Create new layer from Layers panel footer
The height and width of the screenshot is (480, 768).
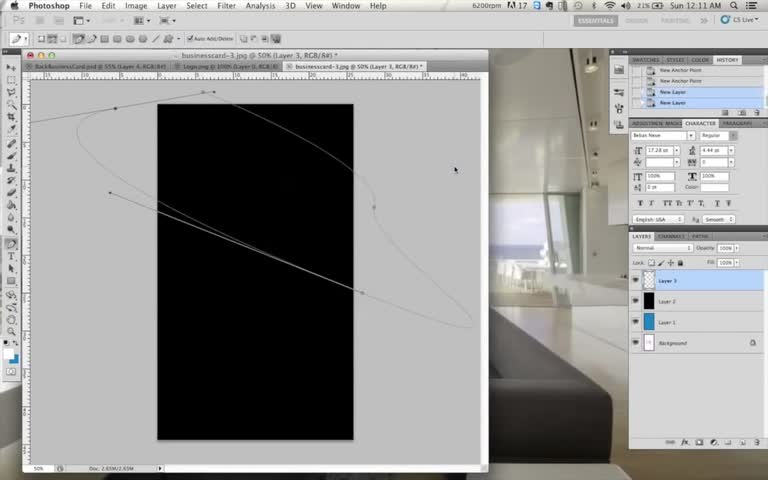click(x=743, y=442)
